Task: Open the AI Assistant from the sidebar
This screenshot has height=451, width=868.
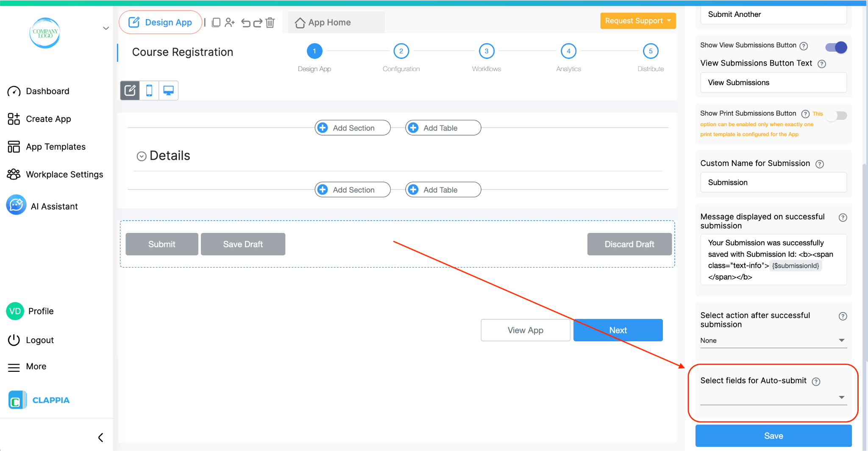Action: coord(54,206)
